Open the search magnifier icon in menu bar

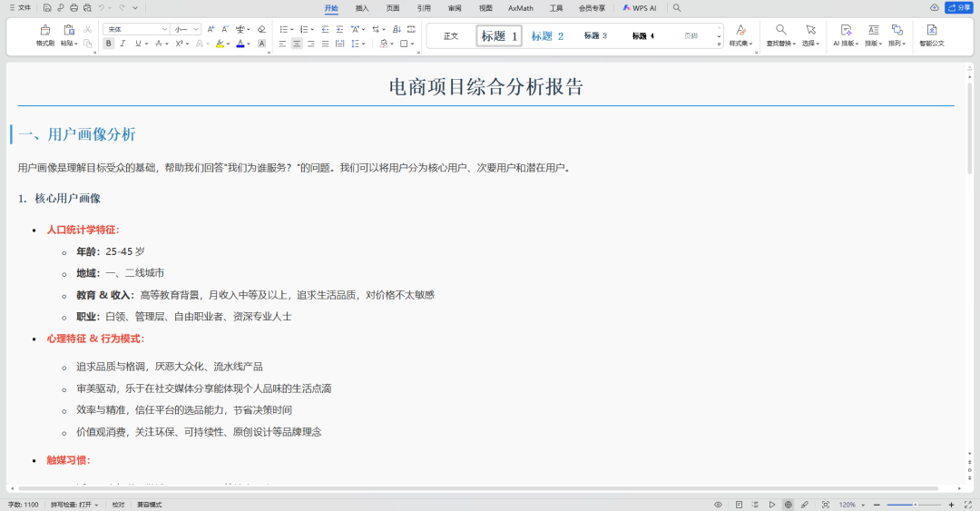(x=677, y=8)
